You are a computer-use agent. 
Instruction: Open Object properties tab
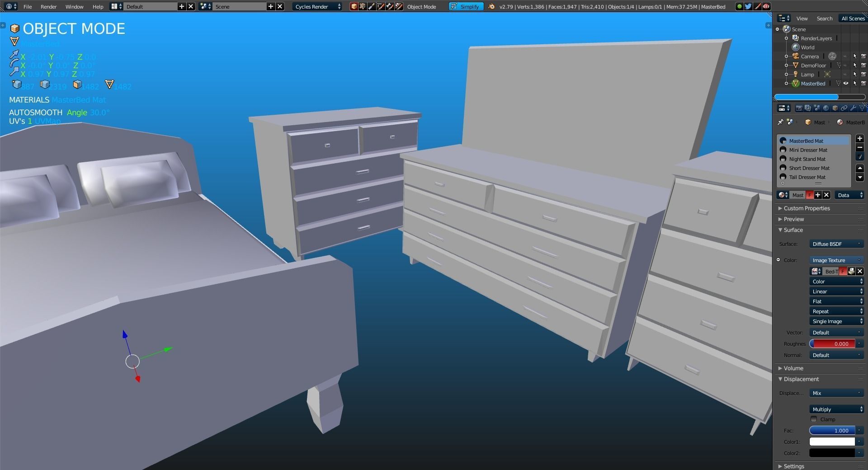click(x=835, y=108)
